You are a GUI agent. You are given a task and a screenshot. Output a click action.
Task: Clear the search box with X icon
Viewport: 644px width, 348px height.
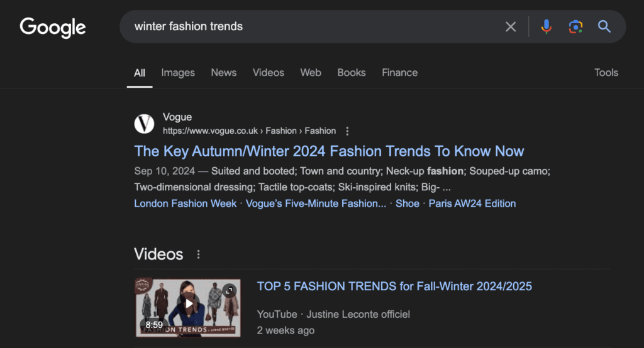pyautogui.click(x=511, y=26)
